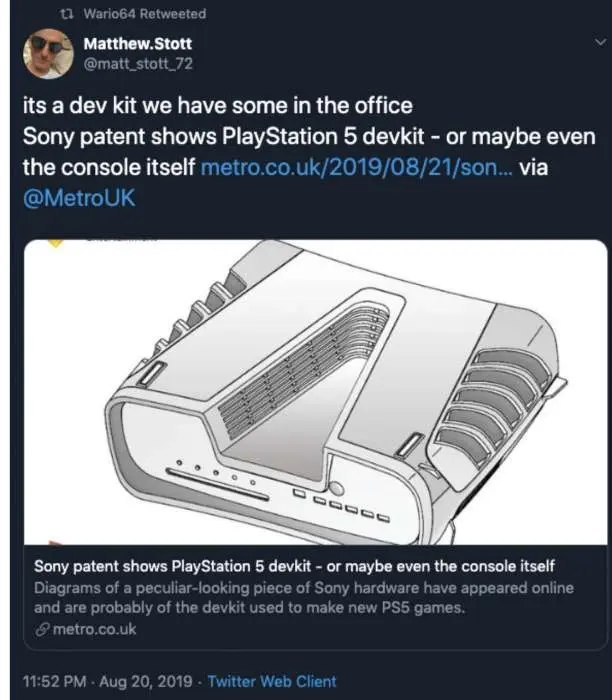Click the 11:52 PM timestamp
The width and height of the screenshot is (612, 700).
pyautogui.click(x=54, y=681)
